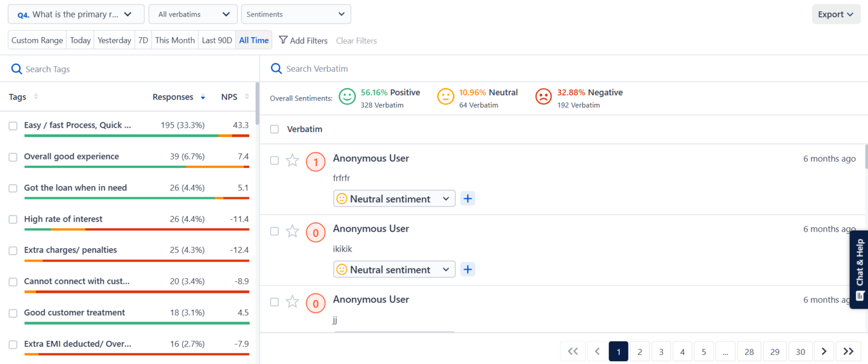868x364 pixels.
Task: Select the Last 90D time filter
Action: point(216,40)
